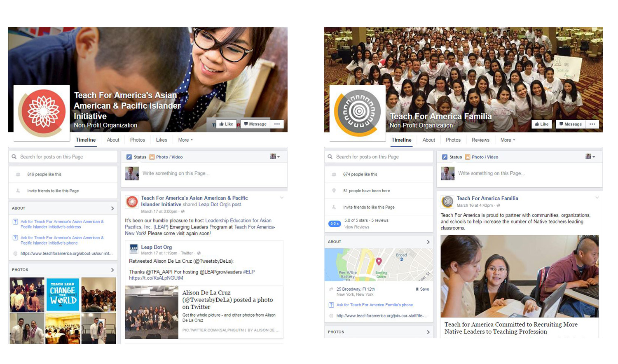Image resolution: width=618 pixels, height=364 pixels.
Task: Click search magnifier icon on AAPI page
Action: tap(14, 157)
